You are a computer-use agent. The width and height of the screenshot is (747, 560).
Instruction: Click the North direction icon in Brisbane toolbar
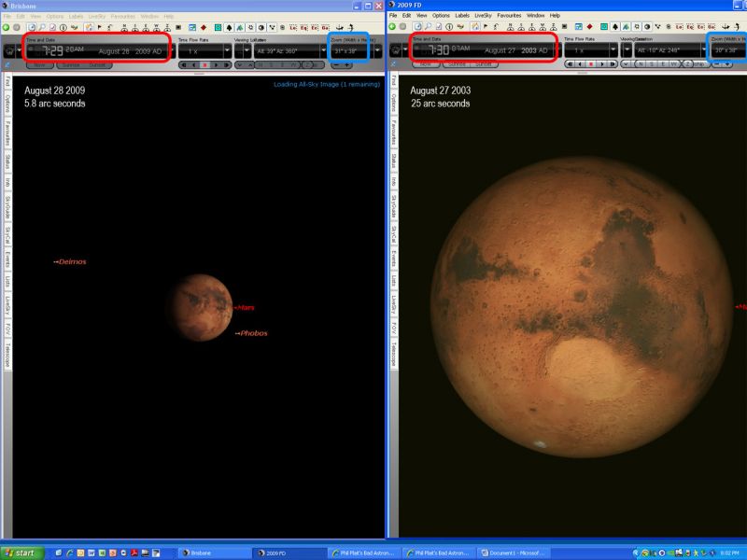(x=124, y=28)
